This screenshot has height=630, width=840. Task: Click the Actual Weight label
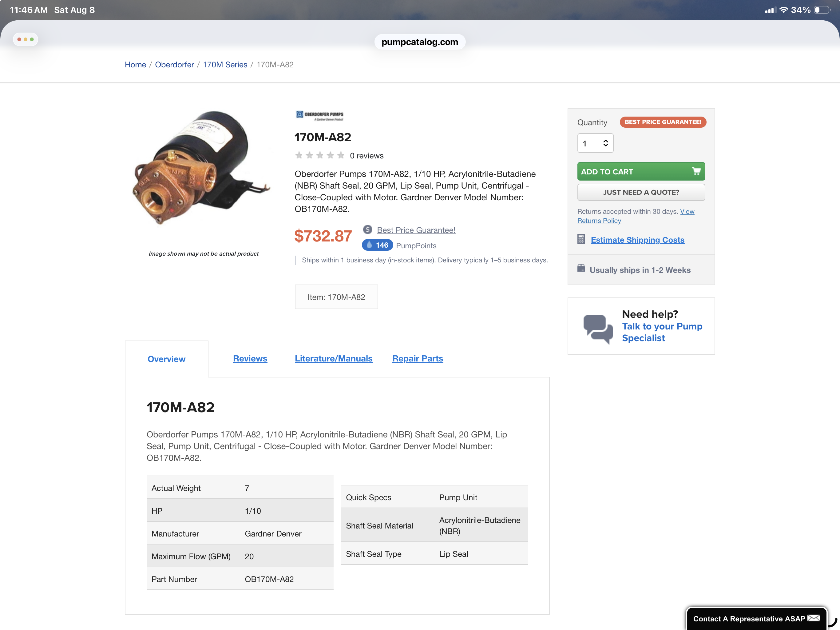coord(176,488)
